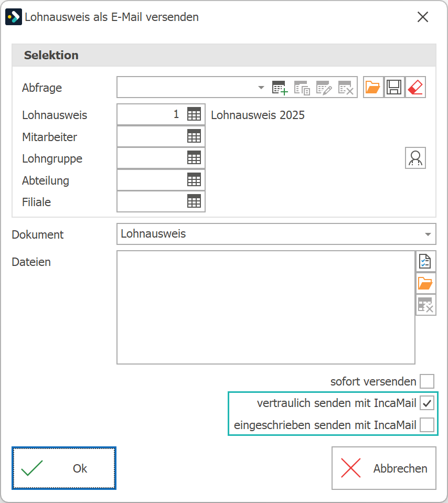Open the Abteilung lookup table icon

point(194,180)
